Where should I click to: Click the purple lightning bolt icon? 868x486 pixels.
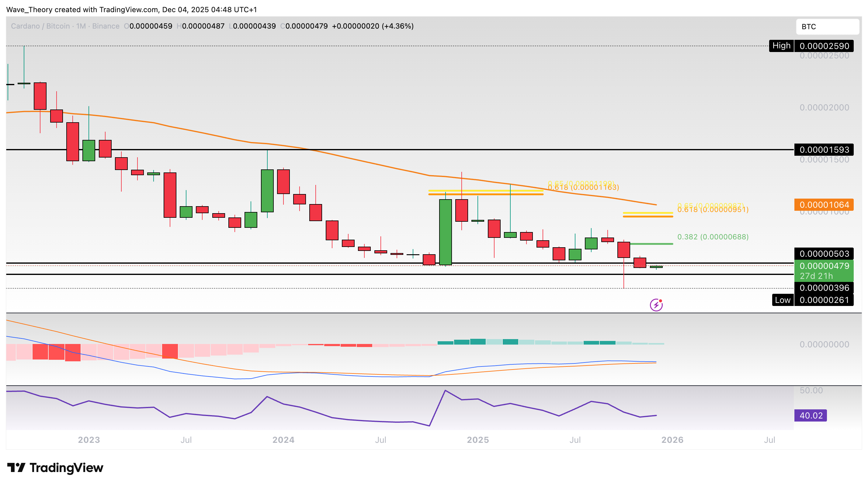click(x=656, y=305)
